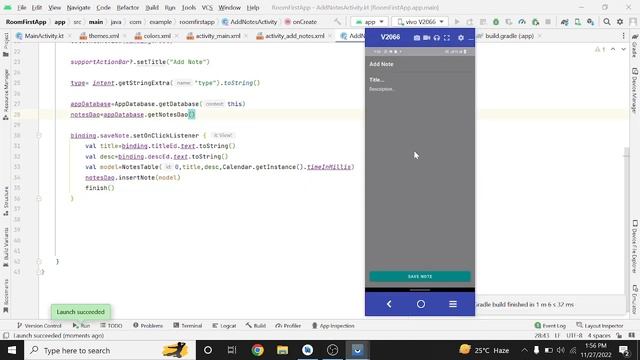Tap the Back arrow in mirror navigation bar
Screen dimensions: 640x360
(389, 304)
